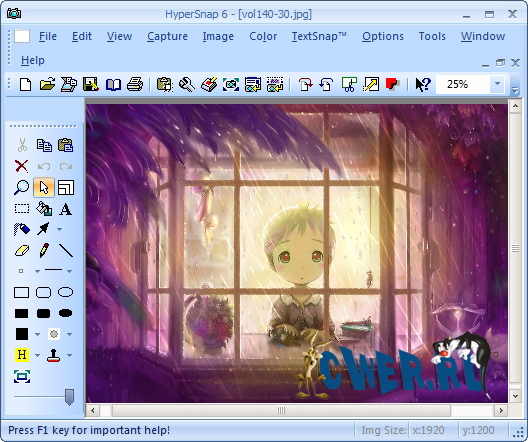This screenshot has height=442, width=528.
Task: Open the Capture menu
Action: tap(167, 36)
